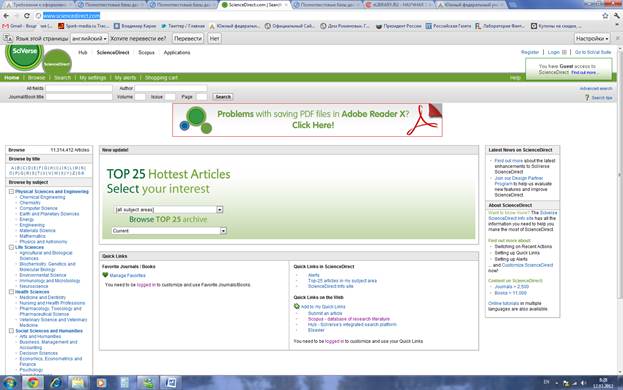Image resolution: width=623 pixels, height=390 pixels.
Task: Click the volume icon in the system tray
Action: pyautogui.click(x=583, y=383)
